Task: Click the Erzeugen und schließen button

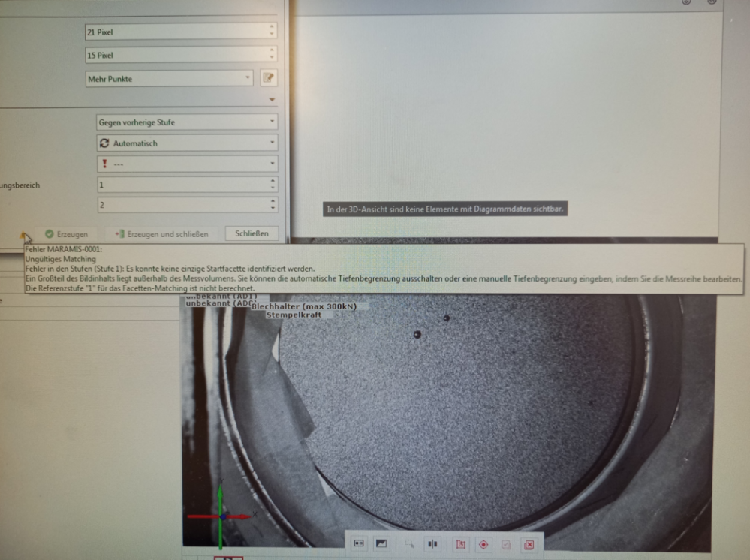Action: click(161, 234)
